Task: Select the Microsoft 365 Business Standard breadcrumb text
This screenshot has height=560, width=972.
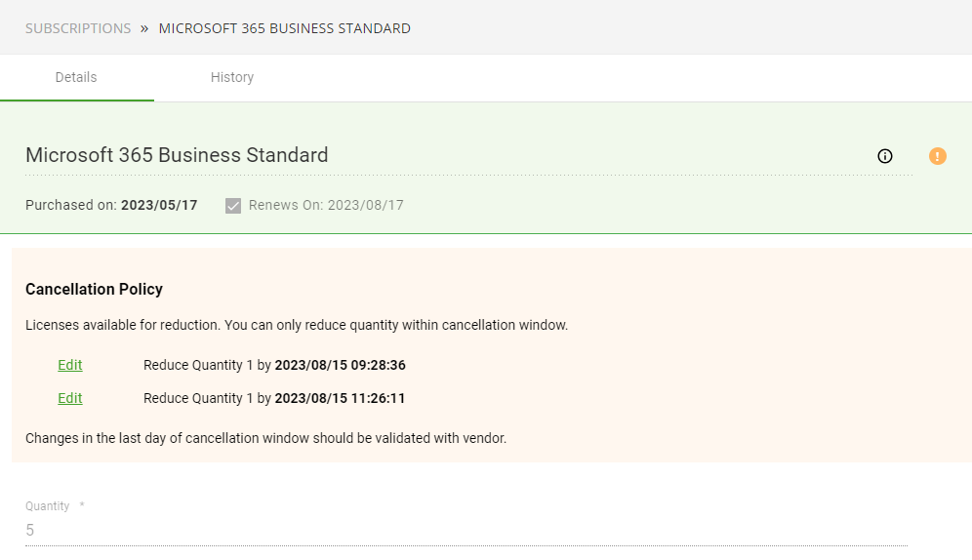Action: pyautogui.click(x=285, y=28)
